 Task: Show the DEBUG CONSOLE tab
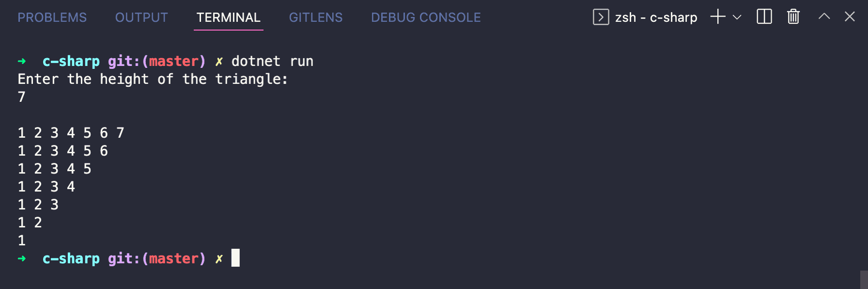point(426,17)
